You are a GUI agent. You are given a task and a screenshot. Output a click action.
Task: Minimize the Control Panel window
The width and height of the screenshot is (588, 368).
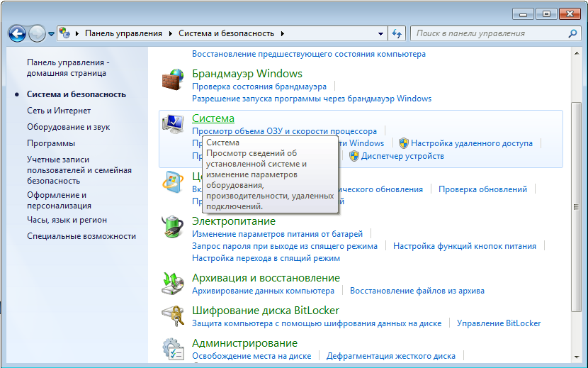(x=524, y=14)
